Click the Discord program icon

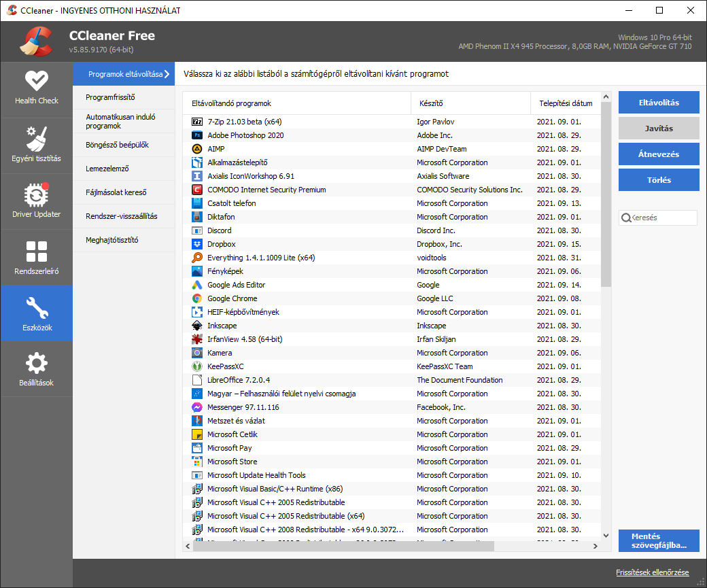(x=197, y=230)
